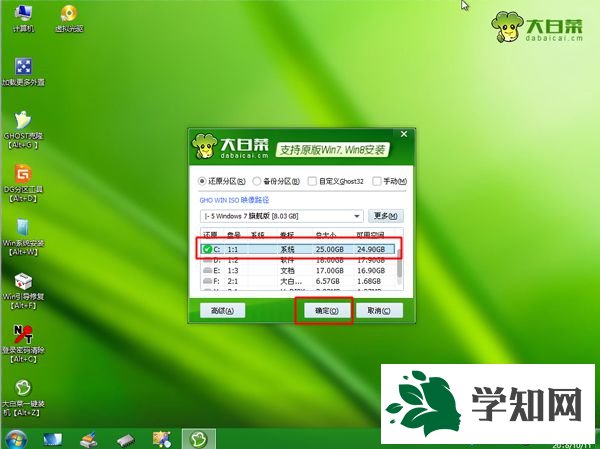Click the partition list vertical scrollbar
The image size is (600, 449).
tap(399, 266)
